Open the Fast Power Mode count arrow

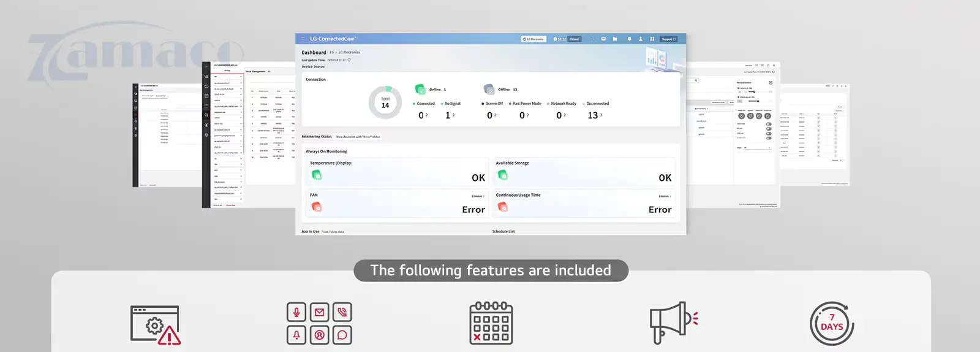[528, 115]
